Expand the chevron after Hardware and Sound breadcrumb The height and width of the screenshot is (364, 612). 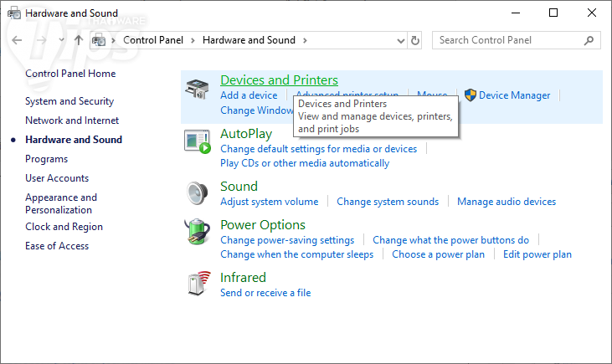click(x=305, y=40)
